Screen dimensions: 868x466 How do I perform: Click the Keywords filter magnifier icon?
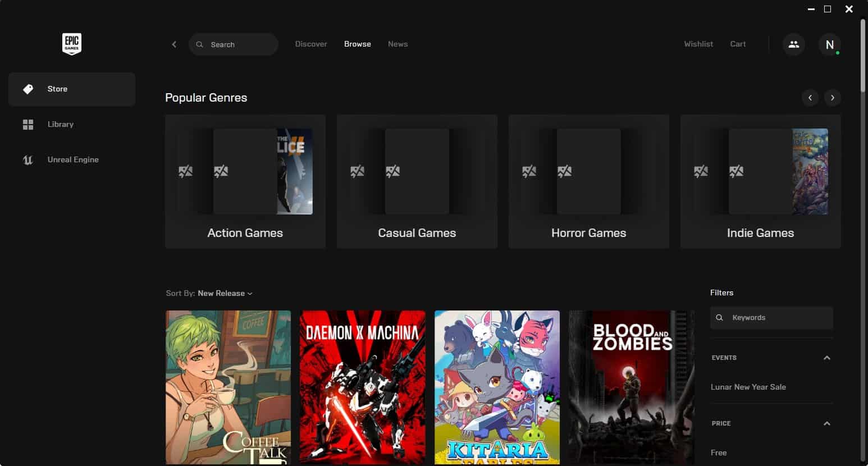tap(720, 318)
